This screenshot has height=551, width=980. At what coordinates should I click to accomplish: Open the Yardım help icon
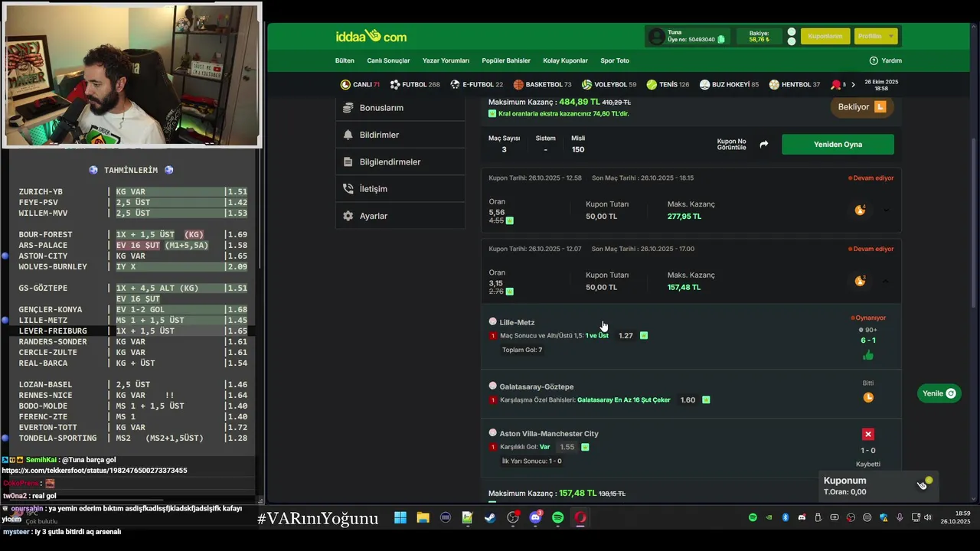(874, 60)
